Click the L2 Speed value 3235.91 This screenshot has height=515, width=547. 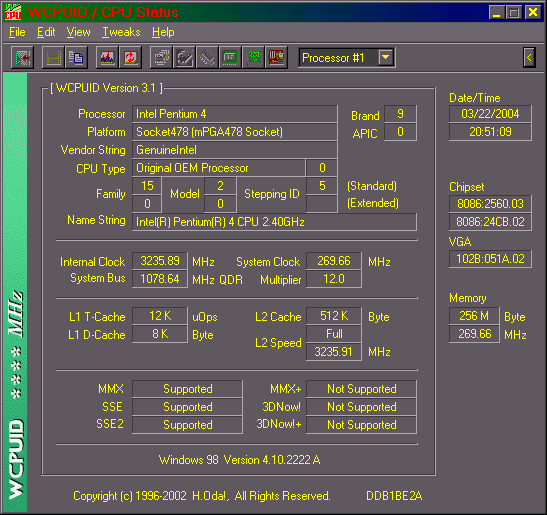334,352
